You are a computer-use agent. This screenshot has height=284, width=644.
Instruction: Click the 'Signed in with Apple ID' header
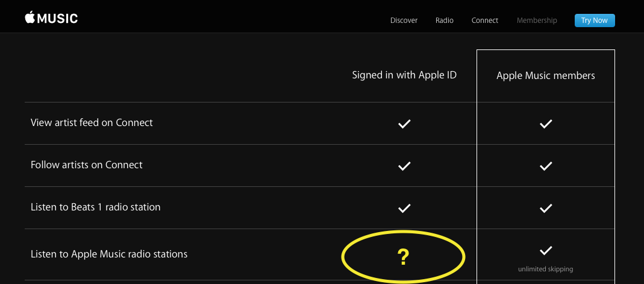[404, 75]
